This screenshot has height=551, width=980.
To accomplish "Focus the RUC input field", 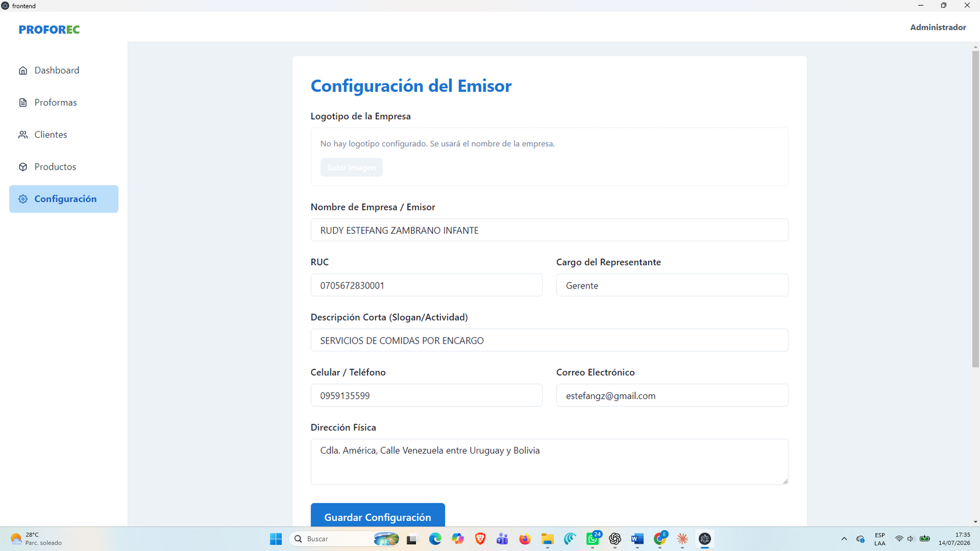I will click(x=426, y=285).
